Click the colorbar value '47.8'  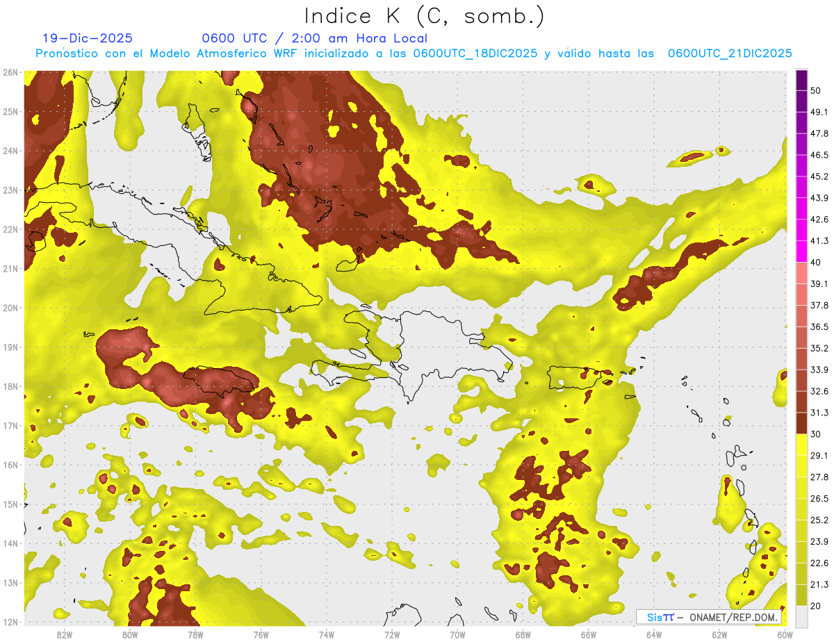pos(819,133)
